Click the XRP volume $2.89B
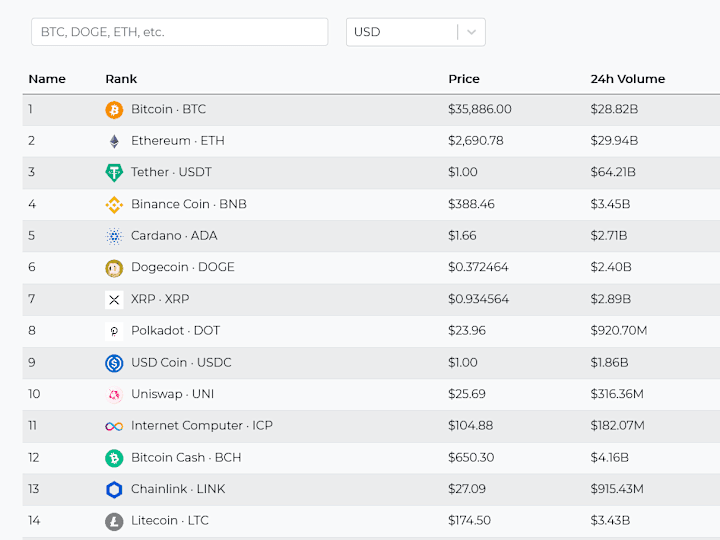Screen dimensions: 720x540 611,299
